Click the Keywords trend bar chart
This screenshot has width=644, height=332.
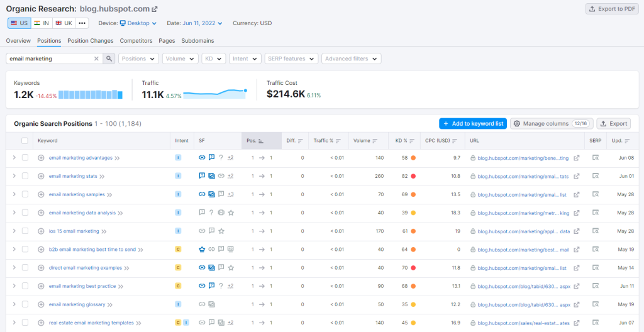pos(91,94)
